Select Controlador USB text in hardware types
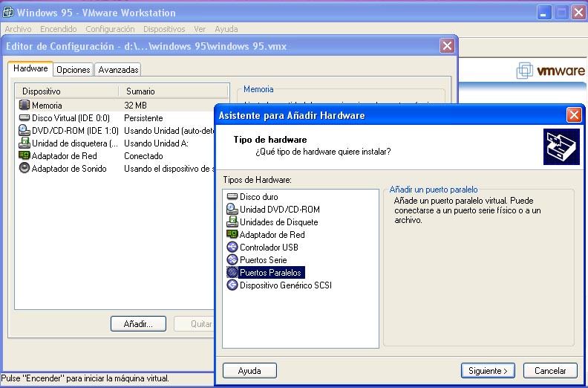The image size is (588, 388). pos(269,248)
